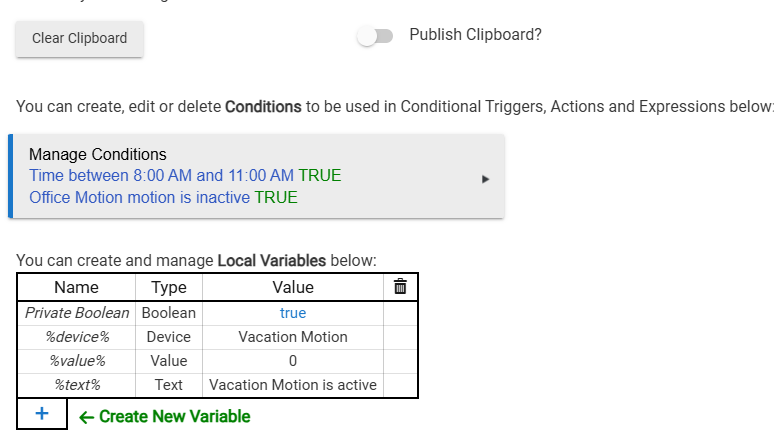This screenshot has height=439, width=775.
Task: Click the green Create New Variable label
Action: coord(165,416)
